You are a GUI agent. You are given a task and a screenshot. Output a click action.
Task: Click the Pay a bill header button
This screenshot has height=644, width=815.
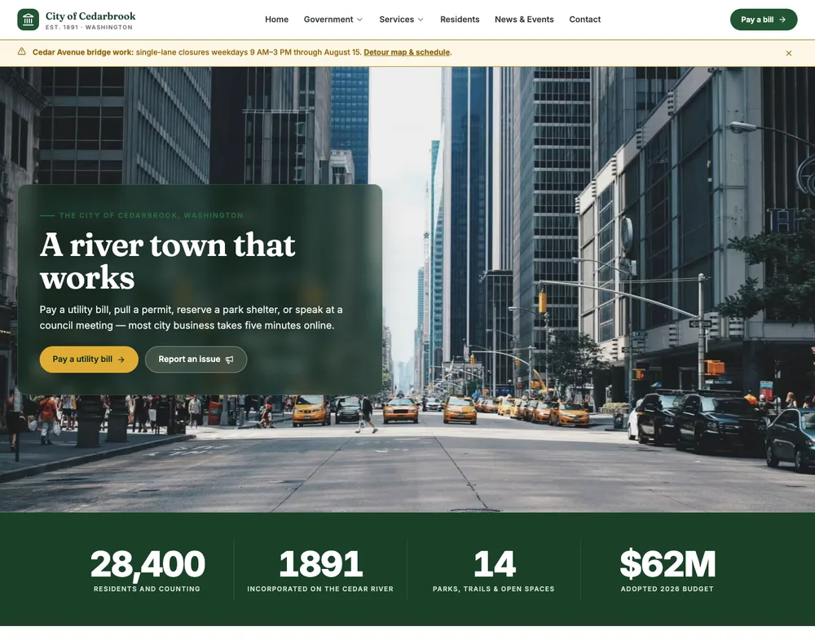click(764, 20)
